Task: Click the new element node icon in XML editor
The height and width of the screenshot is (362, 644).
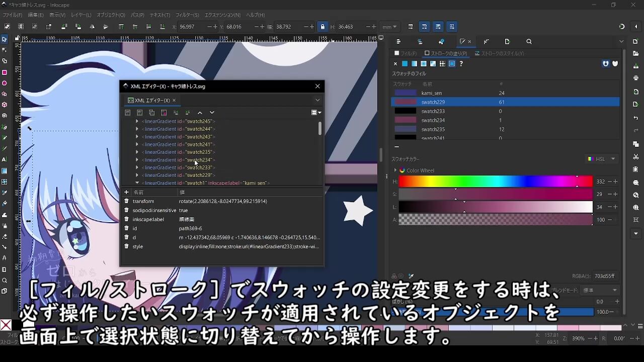Action: (128, 113)
